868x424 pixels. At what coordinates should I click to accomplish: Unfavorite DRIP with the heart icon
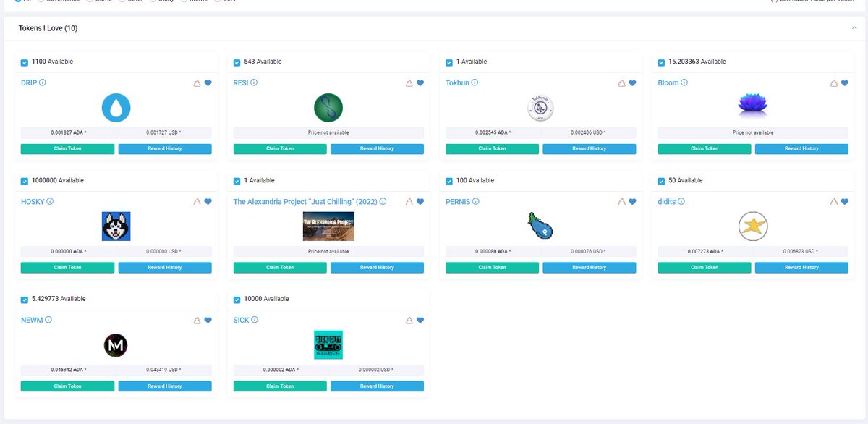[x=208, y=83]
